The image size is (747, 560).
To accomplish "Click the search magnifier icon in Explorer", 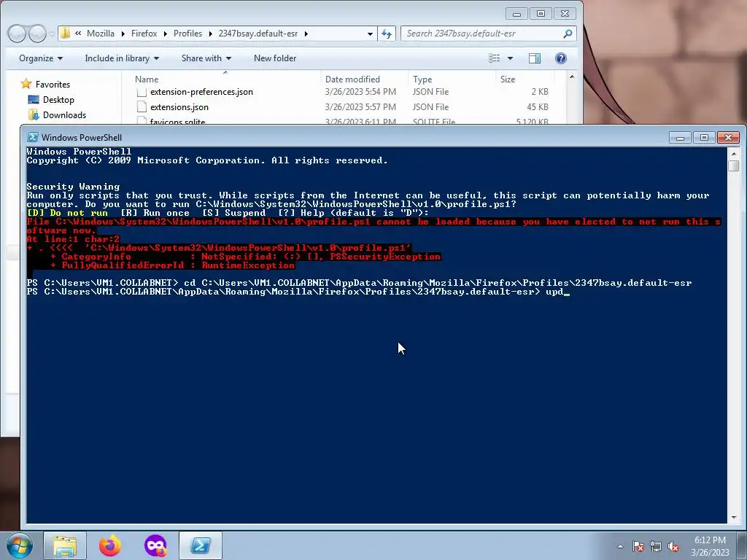I will (568, 34).
